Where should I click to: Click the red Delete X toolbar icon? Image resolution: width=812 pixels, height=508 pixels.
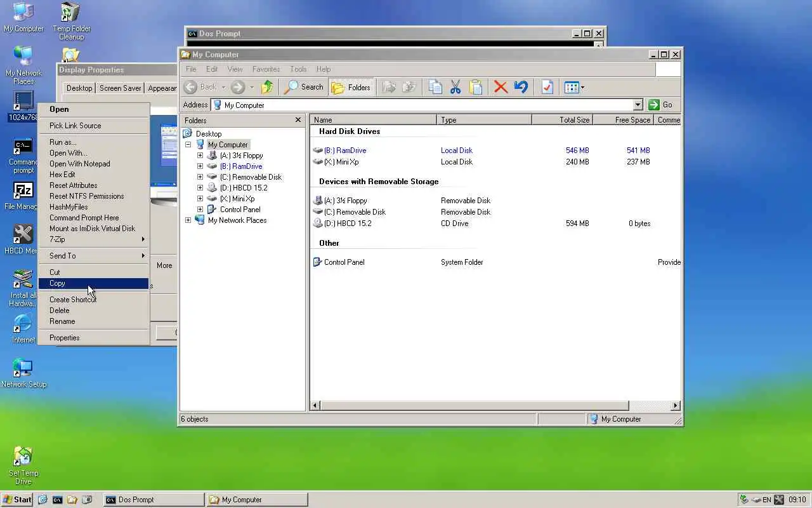click(x=501, y=87)
